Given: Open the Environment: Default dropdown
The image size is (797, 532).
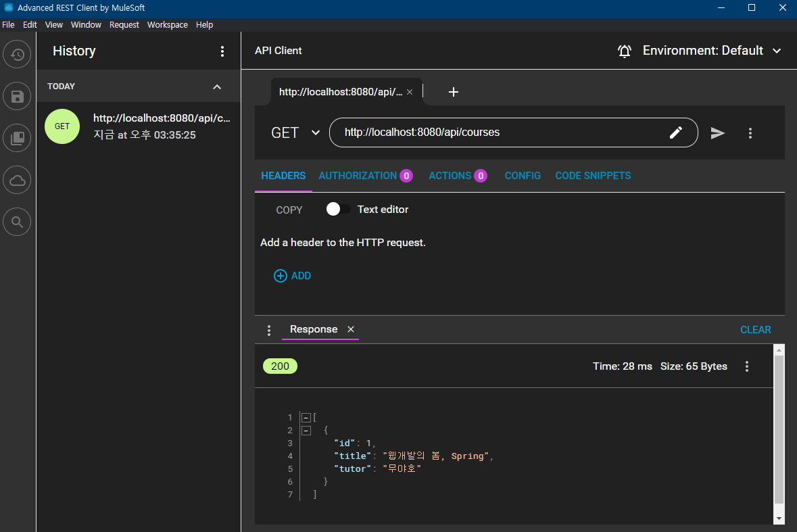Looking at the screenshot, I should click(712, 51).
